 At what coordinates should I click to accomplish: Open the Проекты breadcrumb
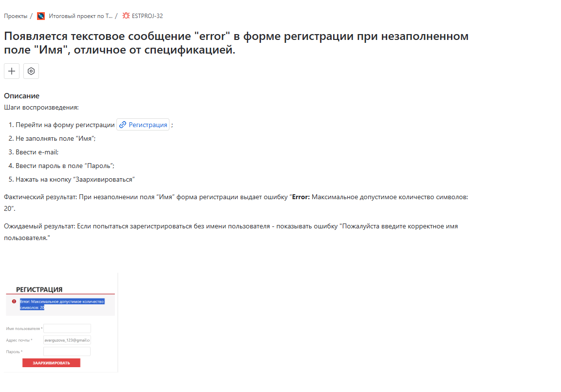point(16,16)
